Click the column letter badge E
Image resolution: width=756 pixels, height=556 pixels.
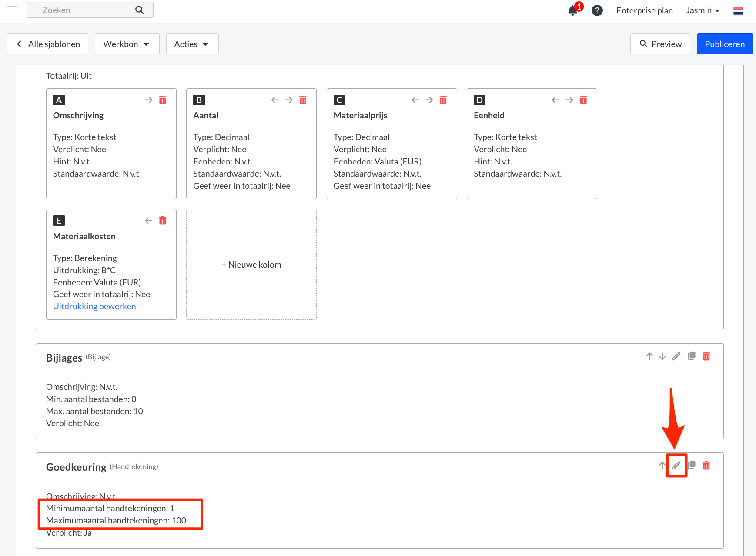point(59,221)
